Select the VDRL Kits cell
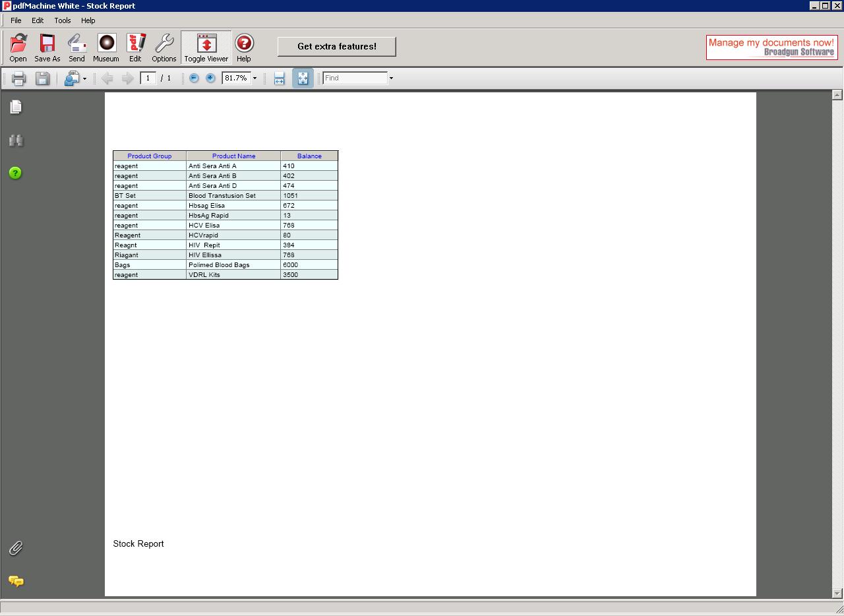Viewport: 844px width, 616px height. point(233,275)
